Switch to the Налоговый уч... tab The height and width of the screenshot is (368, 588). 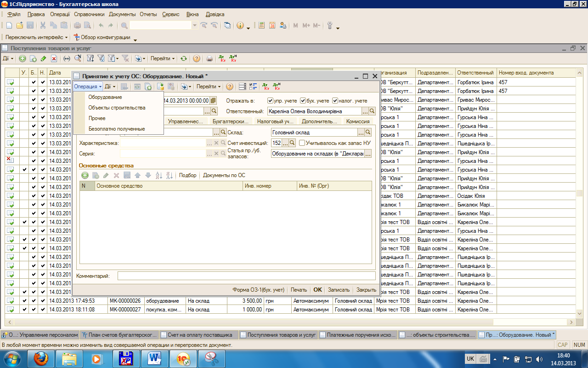(275, 121)
